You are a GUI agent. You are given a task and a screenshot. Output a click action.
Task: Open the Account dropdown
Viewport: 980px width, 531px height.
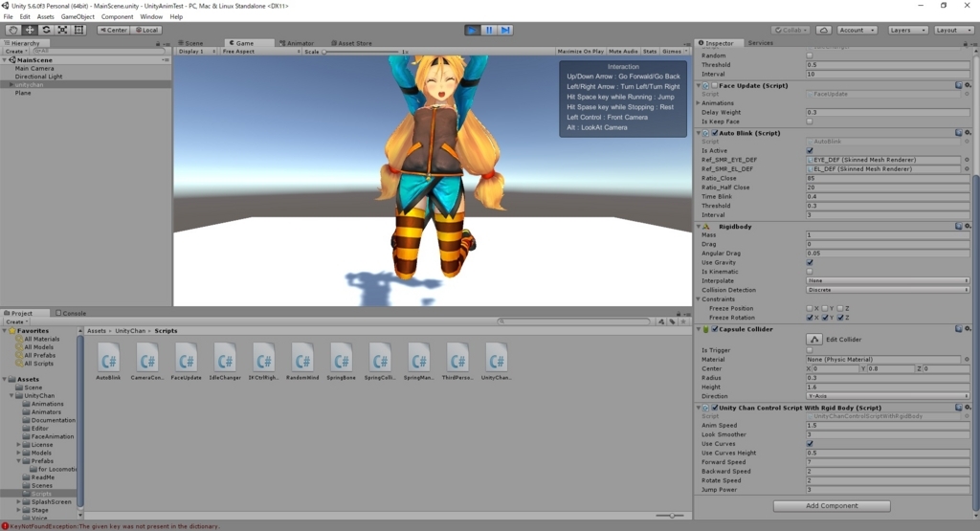(x=857, y=30)
